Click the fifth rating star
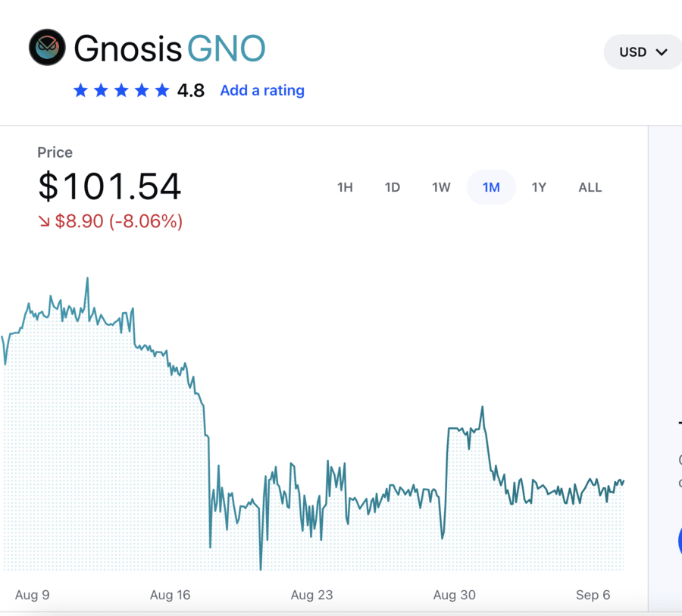This screenshot has height=616, width=682. [162, 90]
